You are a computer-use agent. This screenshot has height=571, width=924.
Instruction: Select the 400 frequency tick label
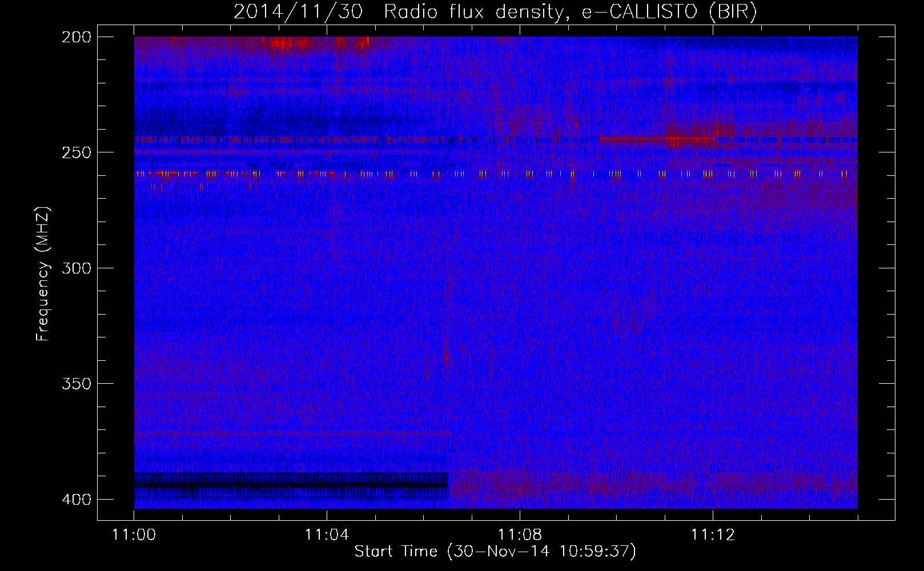77,499
